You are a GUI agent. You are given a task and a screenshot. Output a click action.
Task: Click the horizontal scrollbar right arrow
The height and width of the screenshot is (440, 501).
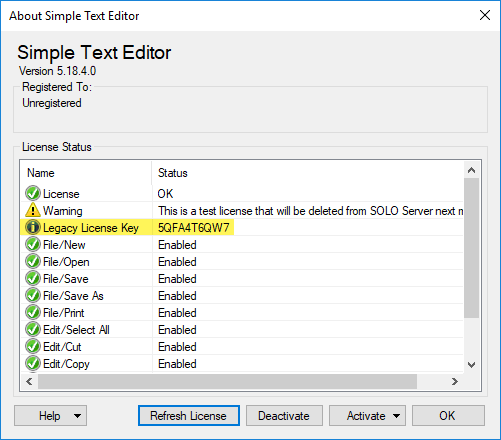pos(455,381)
